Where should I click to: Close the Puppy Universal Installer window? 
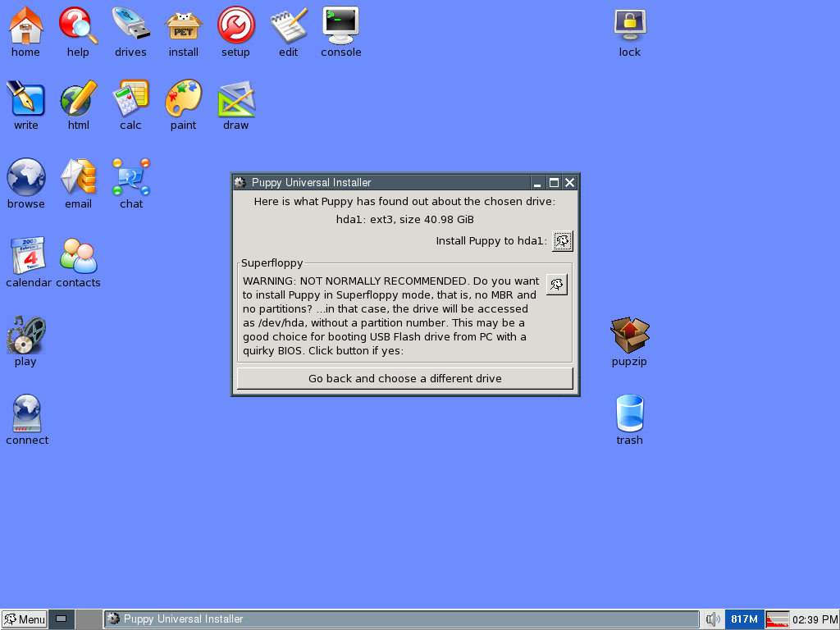click(x=570, y=183)
